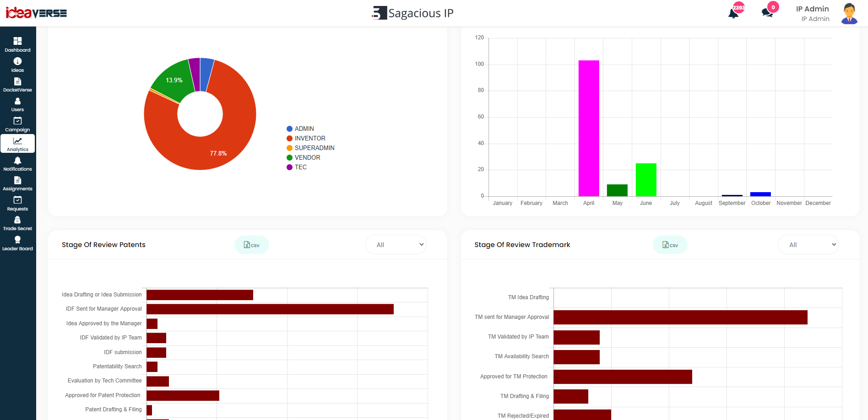Export Stage Of Review Trademark as CSV
This screenshot has width=868, height=420.
670,245
